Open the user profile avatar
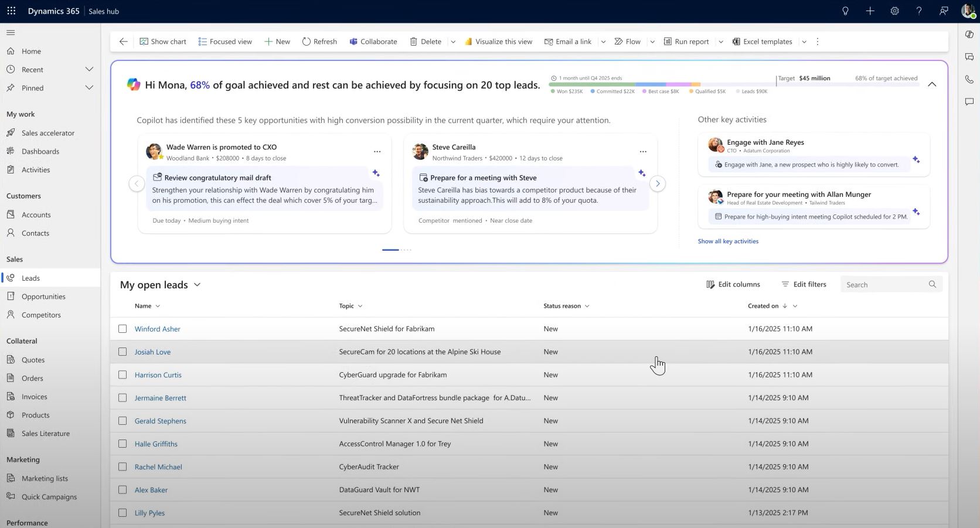Image resolution: width=980 pixels, height=528 pixels. [968, 11]
